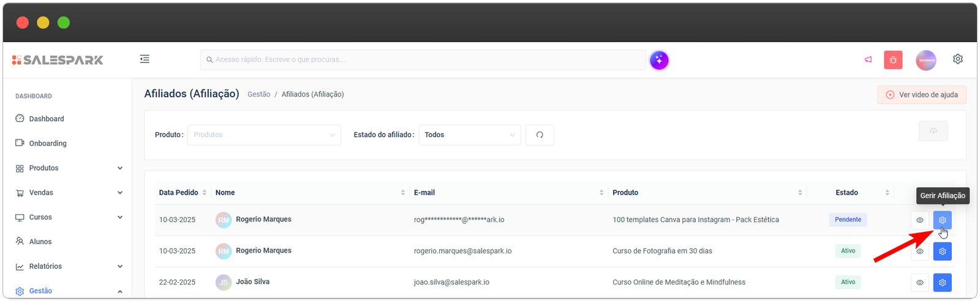This screenshot has width=980, height=301.
Task: Click the refresh filter icon button
Action: (x=540, y=135)
